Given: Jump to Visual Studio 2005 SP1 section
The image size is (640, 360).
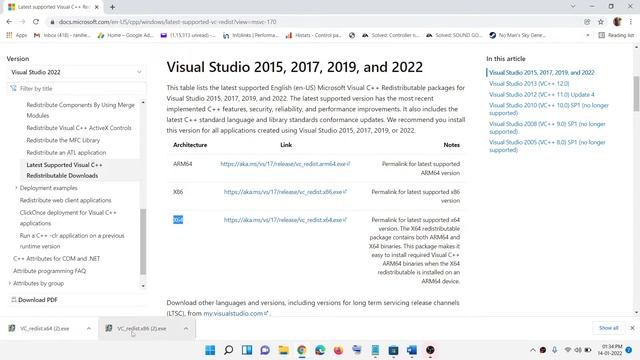Looking at the screenshot, I should pyautogui.click(x=547, y=146).
